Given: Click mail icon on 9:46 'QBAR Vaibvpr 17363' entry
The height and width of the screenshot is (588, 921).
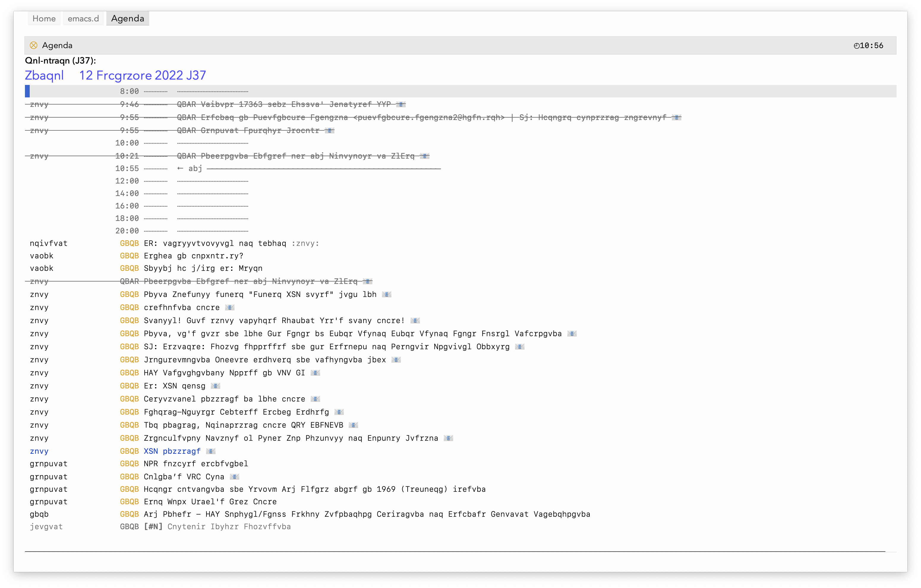Looking at the screenshot, I should coord(401,104).
